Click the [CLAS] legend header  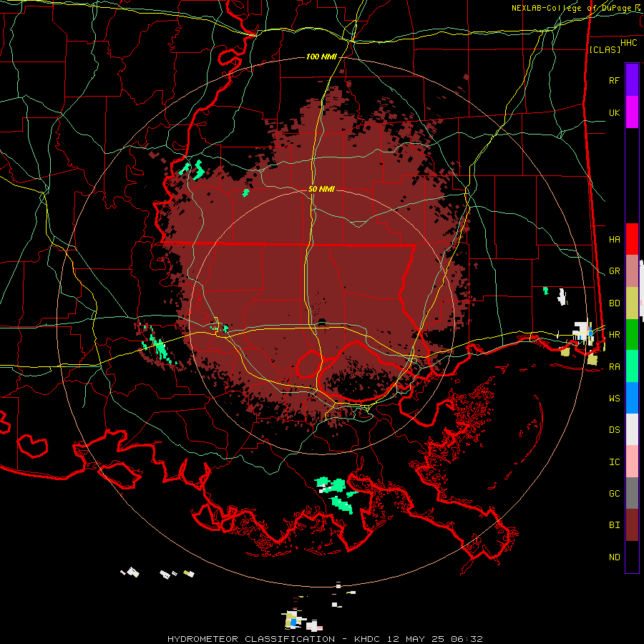[605, 49]
